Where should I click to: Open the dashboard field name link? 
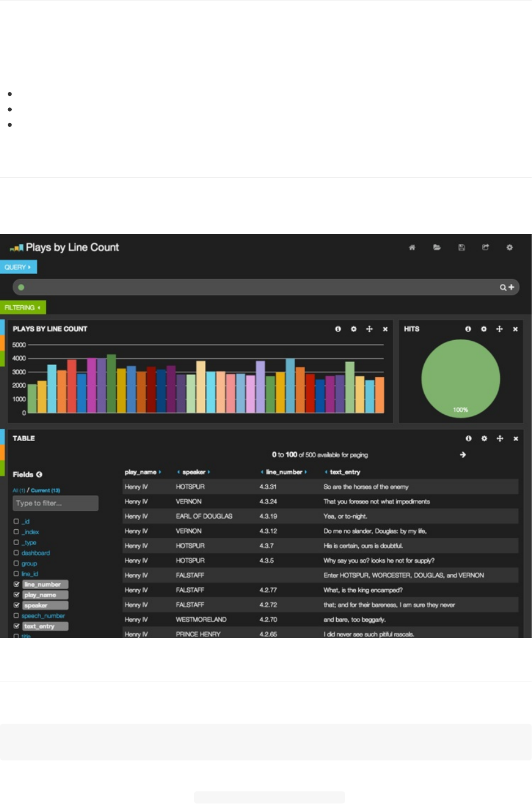tap(36, 553)
